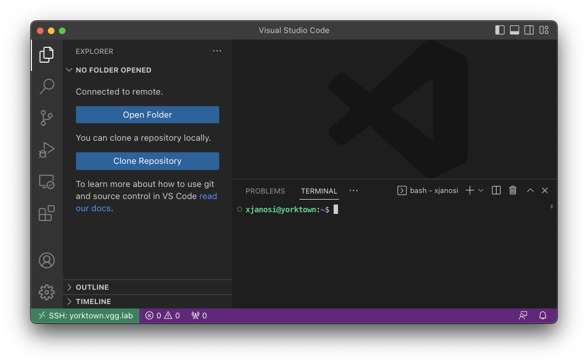Toggle the bottom panel layout icon

click(x=514, y=30)
